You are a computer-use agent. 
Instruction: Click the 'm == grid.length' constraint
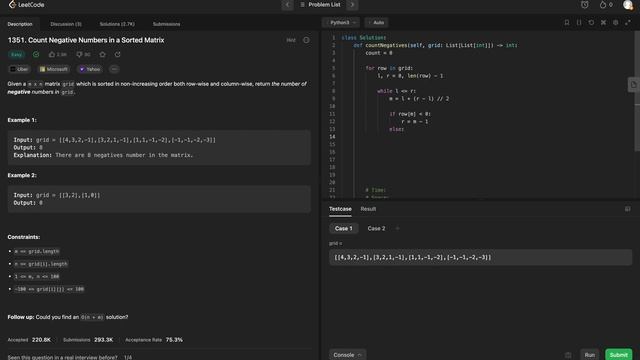37,251
